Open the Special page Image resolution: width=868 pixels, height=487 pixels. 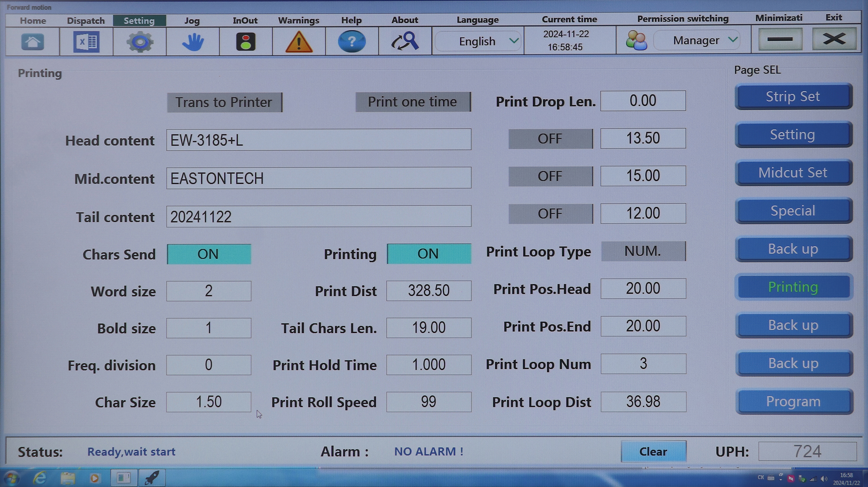coord(793,211)
